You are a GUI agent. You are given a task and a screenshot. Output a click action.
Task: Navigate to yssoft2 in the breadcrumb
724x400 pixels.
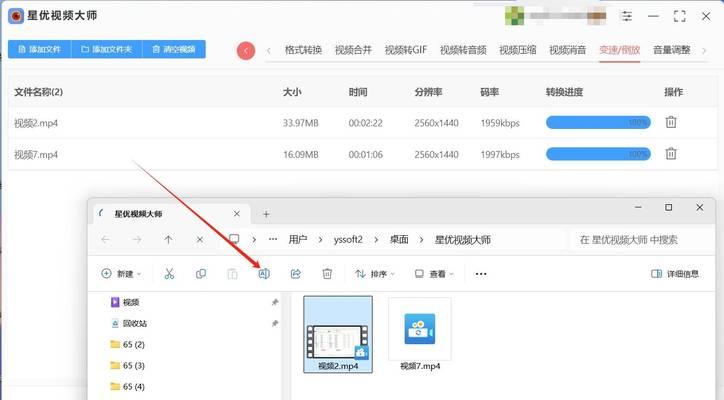tap(348, 240)
